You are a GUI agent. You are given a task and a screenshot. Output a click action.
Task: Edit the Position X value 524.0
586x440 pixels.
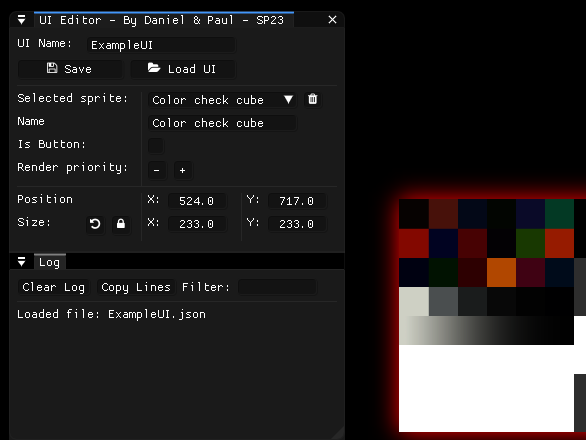(197, 201)
